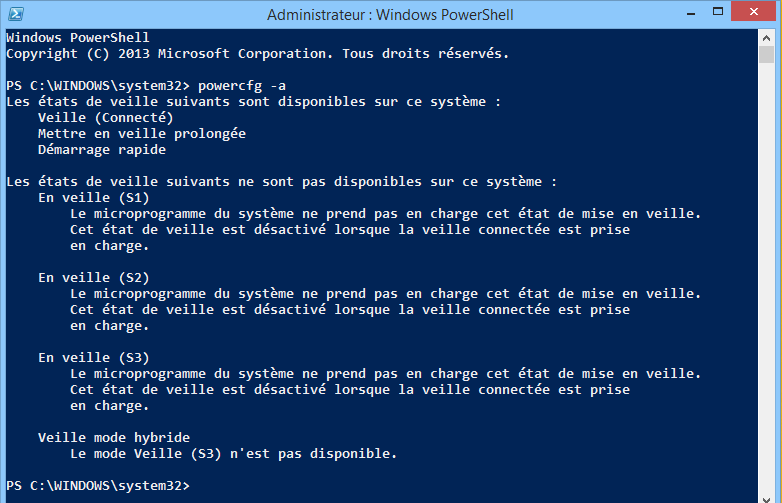Open the PowerShell system menu icon
The width and height of the screenshot is (782, 503).
[x=15, y=14]
